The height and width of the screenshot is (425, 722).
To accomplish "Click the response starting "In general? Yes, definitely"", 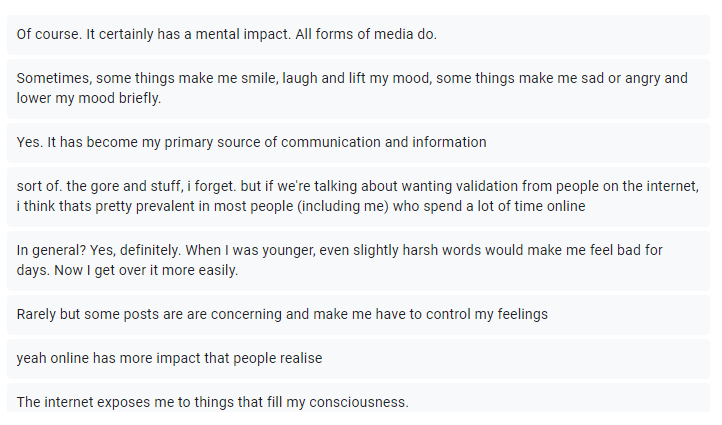I will coord(361,260).
